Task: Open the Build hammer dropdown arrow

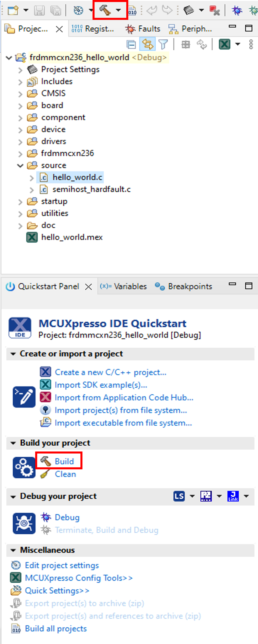Action: pos(118,10)
